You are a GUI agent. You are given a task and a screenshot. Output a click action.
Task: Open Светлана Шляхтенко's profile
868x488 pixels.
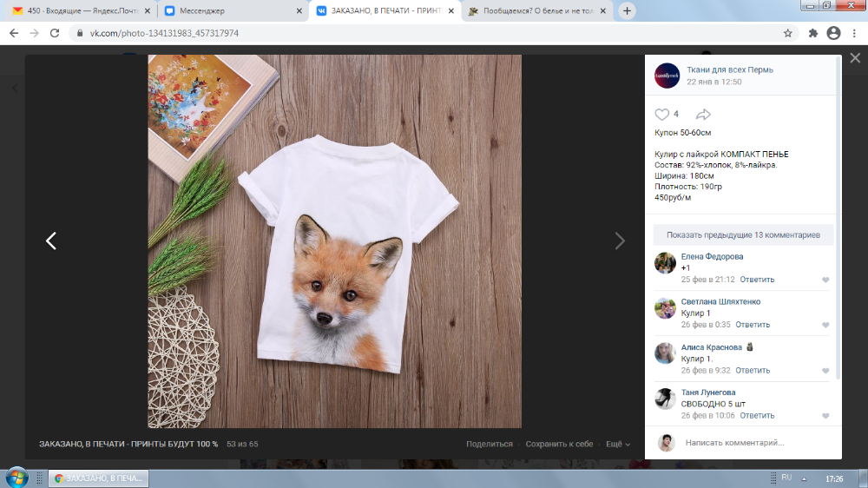point(720,302)
